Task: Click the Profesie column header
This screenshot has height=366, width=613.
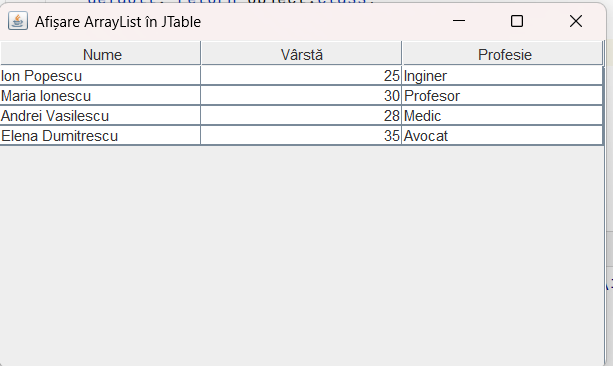Action: [x=502, y=54]
